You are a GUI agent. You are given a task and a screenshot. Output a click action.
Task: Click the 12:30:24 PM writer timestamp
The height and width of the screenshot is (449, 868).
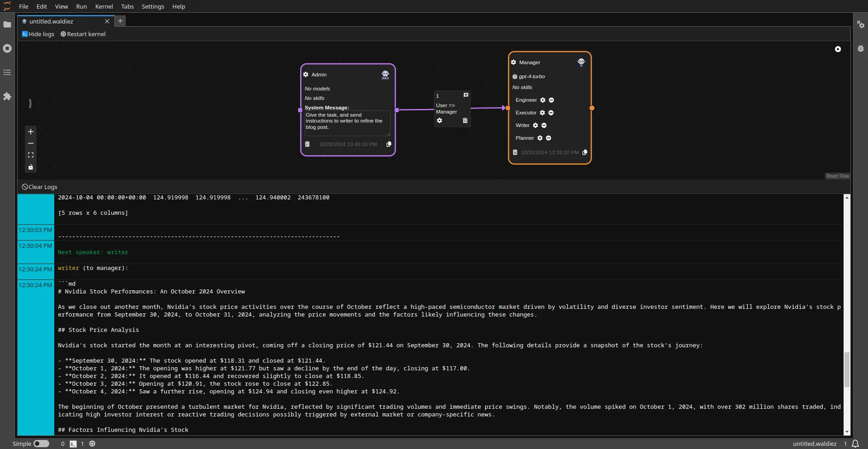coord(35,269)
